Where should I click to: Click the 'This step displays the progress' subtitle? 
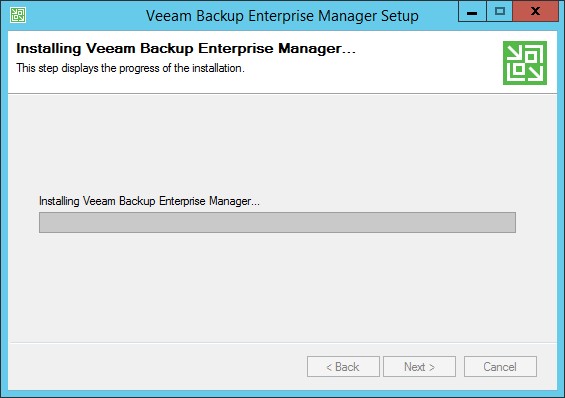point(130,68)
